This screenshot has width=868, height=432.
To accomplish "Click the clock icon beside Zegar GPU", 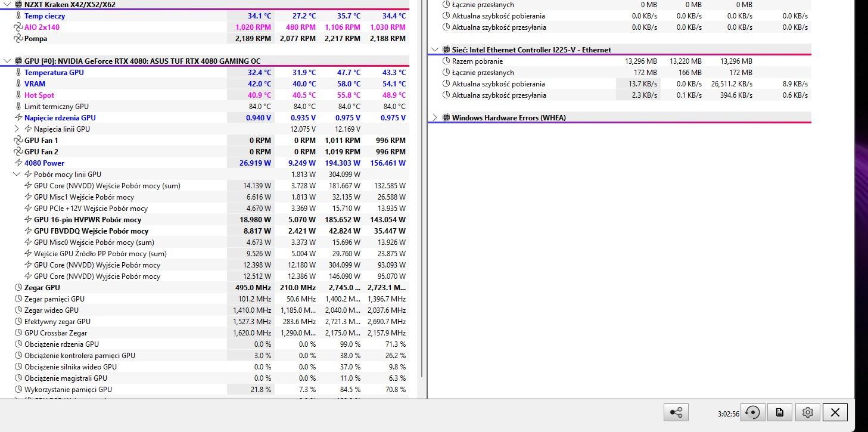I will click(18, 288).
